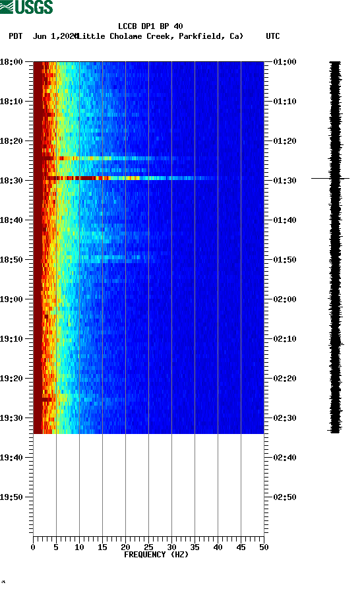Click the 35 Hz frequency tick label
This screenshot has width=364, height=589.
[x=195, y=547]
